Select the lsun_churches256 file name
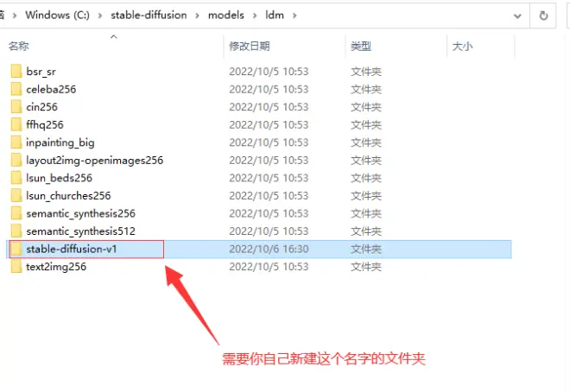 [x=68, y=196]
